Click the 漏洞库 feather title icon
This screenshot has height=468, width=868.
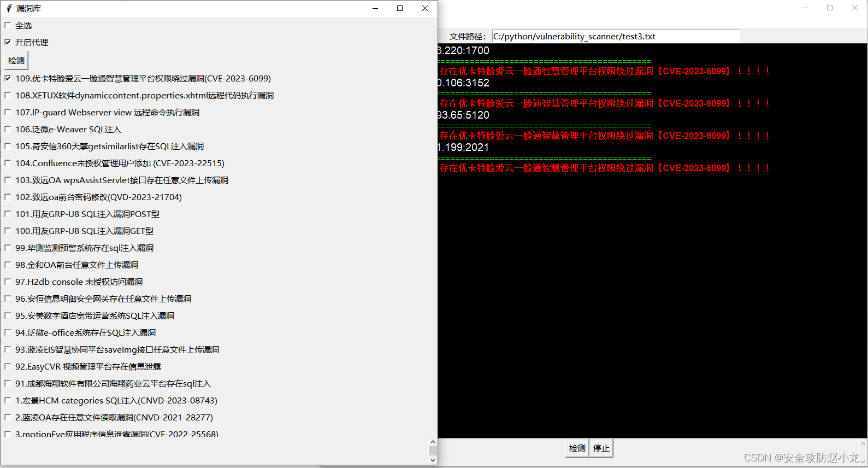tap(9, 8)
